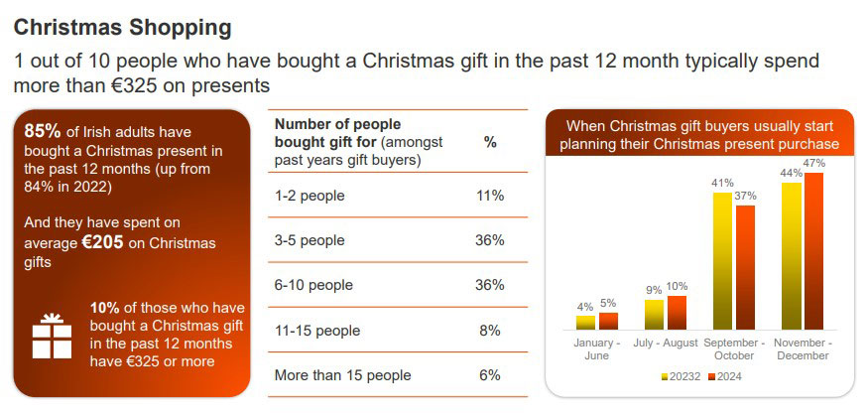Click the November - December axis label
Image resolution: width=868 pixels, height=415 pixels.
click(804, 349)
